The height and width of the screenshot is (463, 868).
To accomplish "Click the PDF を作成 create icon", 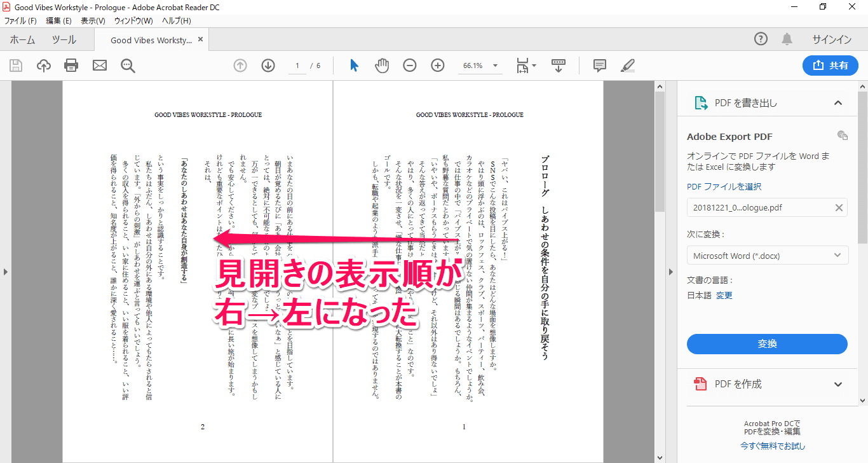I will [701, 384].
